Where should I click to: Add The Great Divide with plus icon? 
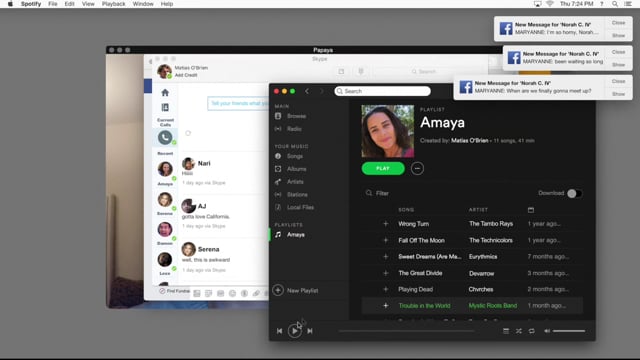[386, 273]
